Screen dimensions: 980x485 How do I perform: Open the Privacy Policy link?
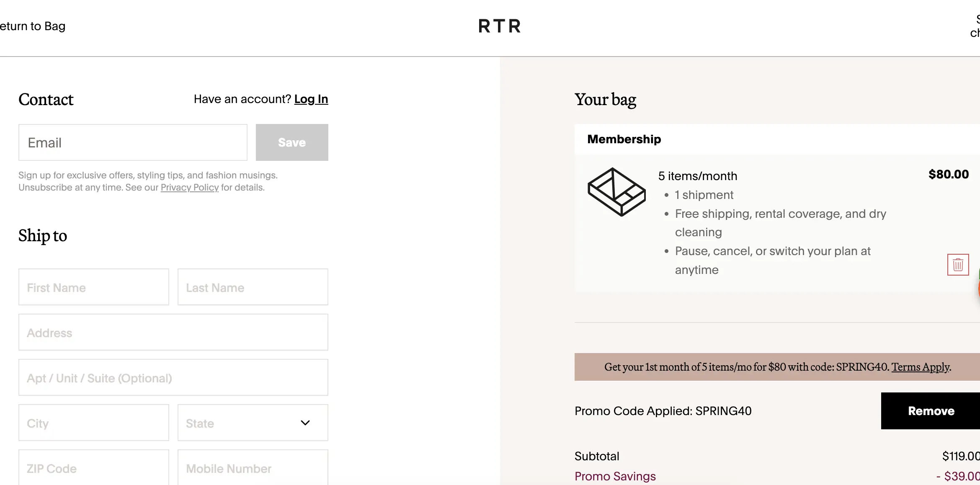(189, 187)
